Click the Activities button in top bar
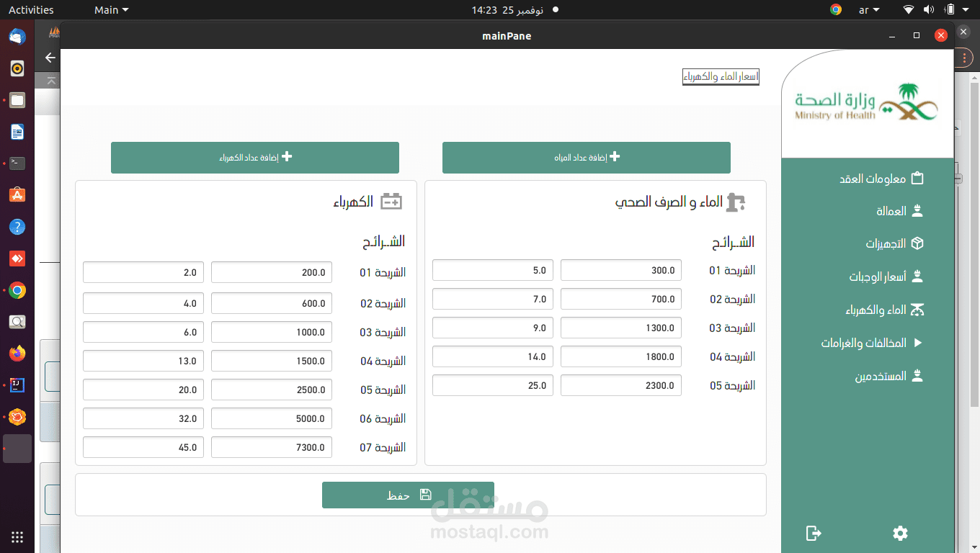The image size is (980, 553). 31,10
